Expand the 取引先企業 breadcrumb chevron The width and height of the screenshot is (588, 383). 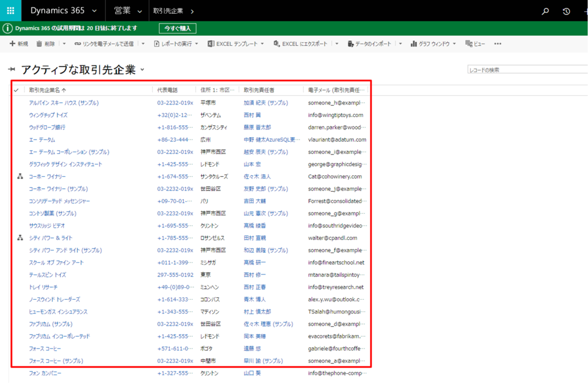click(x=192, y=11)
